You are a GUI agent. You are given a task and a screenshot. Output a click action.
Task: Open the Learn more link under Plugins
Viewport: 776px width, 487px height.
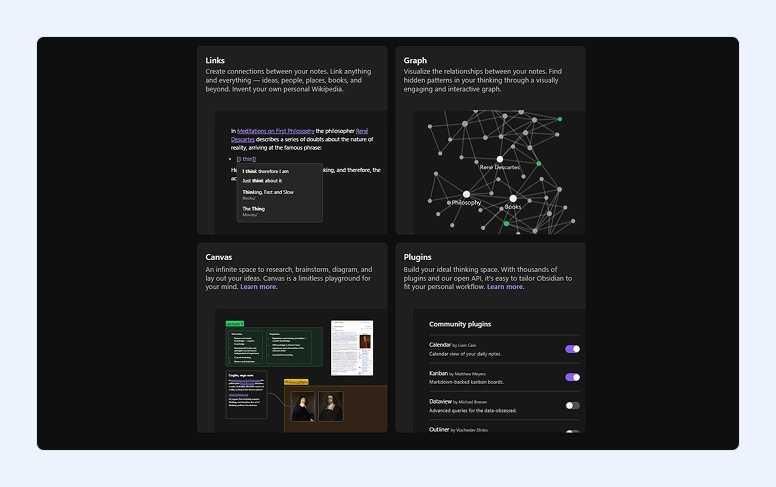pyautogui.click(x=505, y=287)
